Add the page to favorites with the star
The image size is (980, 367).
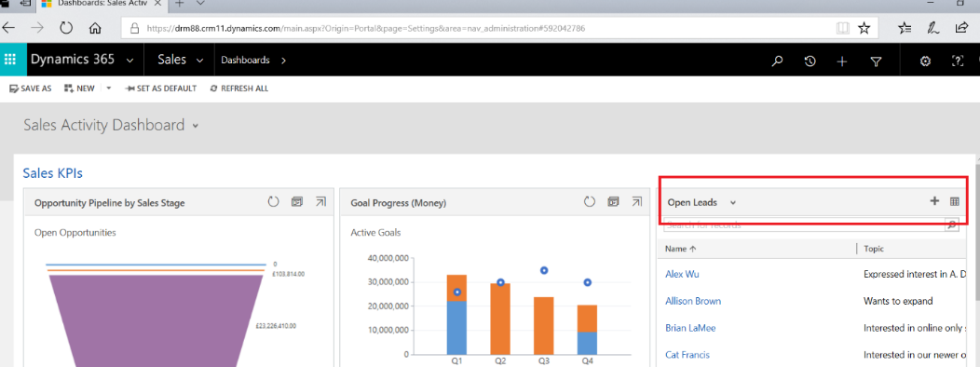pyautogui.click(x=864, y=28)
